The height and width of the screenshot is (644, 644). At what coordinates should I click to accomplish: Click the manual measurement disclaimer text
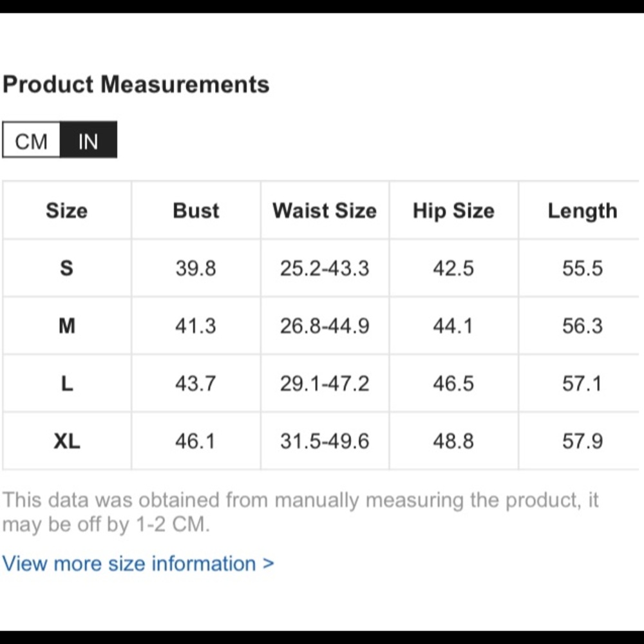(x=300, y=512)
